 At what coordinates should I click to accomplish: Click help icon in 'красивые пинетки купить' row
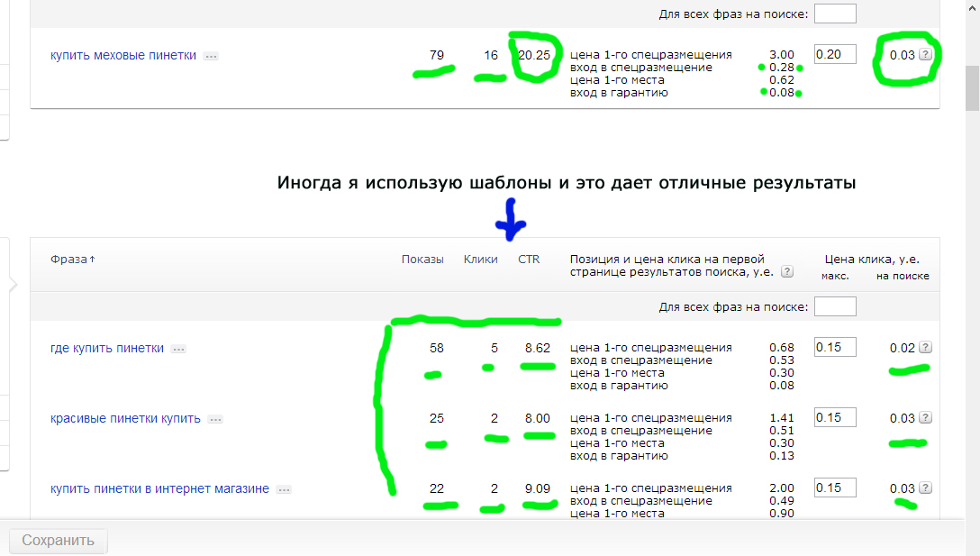pos(926,417)
